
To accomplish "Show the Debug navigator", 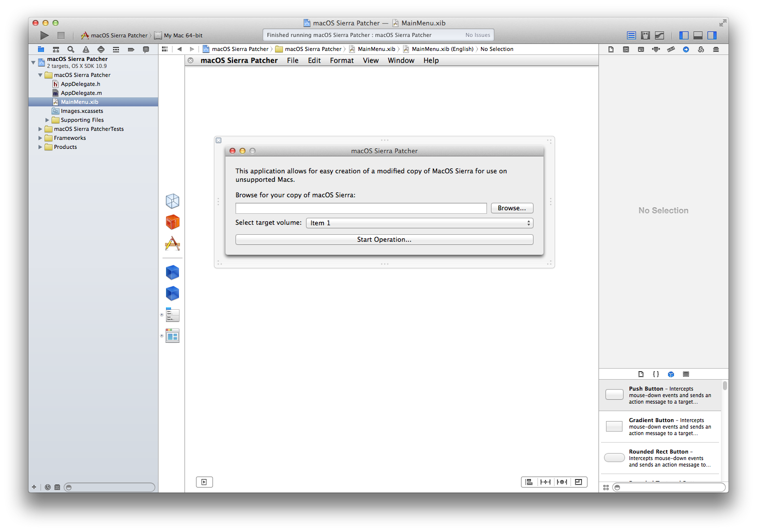I will [x=116, y=49].
